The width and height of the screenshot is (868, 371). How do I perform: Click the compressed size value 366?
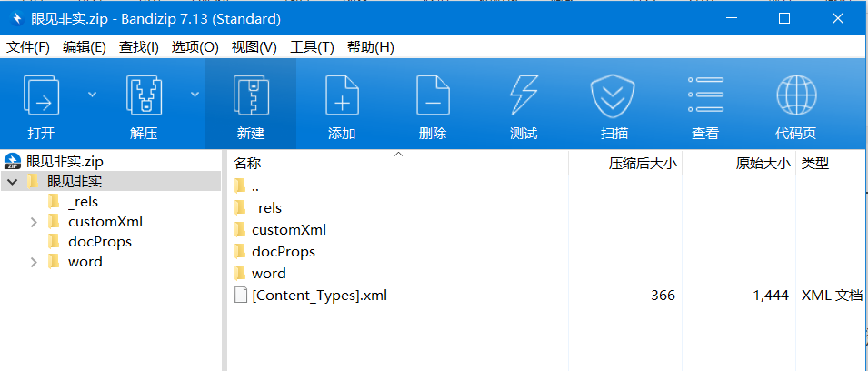pos(663,296)
